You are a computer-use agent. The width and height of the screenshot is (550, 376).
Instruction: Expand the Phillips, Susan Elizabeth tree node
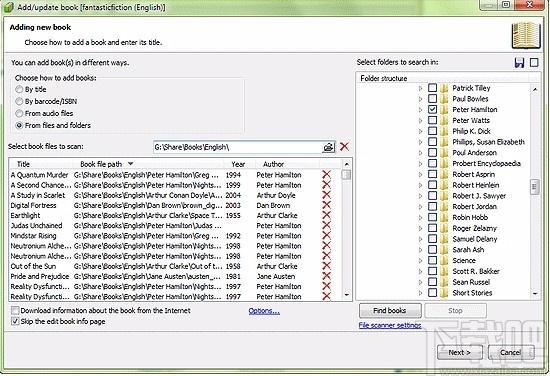(x=421, y=142)
